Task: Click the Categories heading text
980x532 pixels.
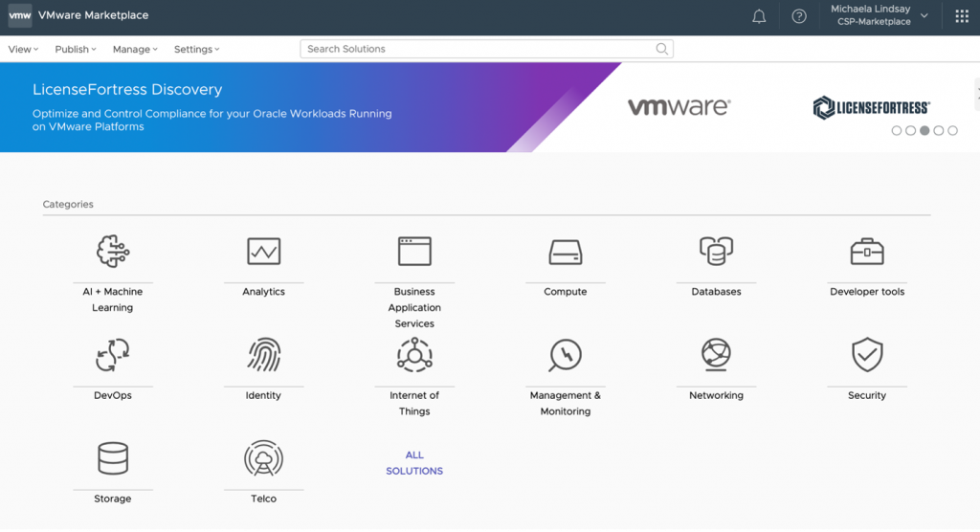Action: tap(68, 205)
